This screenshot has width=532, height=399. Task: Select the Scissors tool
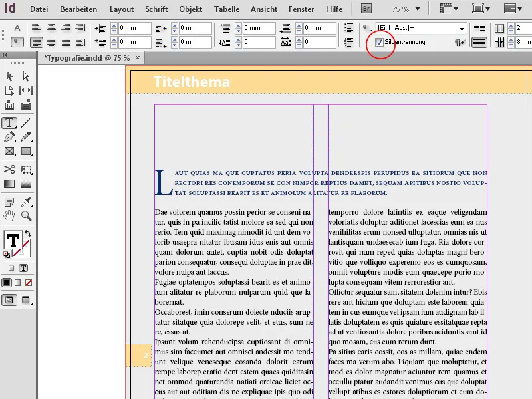pos(9,169)
